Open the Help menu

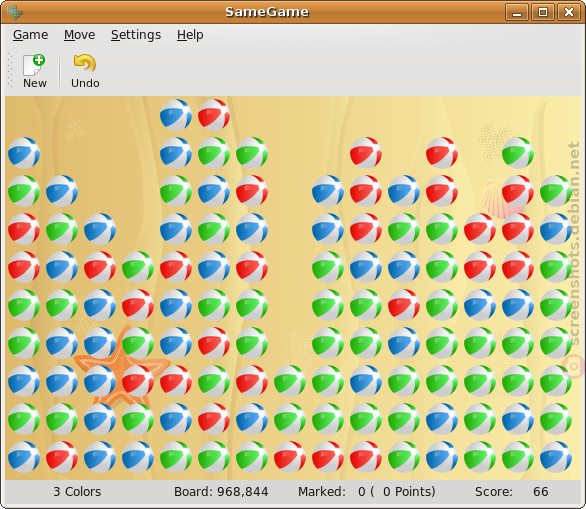pyautogui.click(x=190, y=35)
